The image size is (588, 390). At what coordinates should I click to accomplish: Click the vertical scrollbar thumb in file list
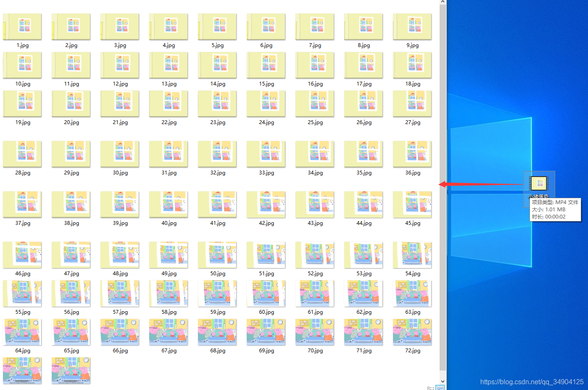[x=443, y=188]
